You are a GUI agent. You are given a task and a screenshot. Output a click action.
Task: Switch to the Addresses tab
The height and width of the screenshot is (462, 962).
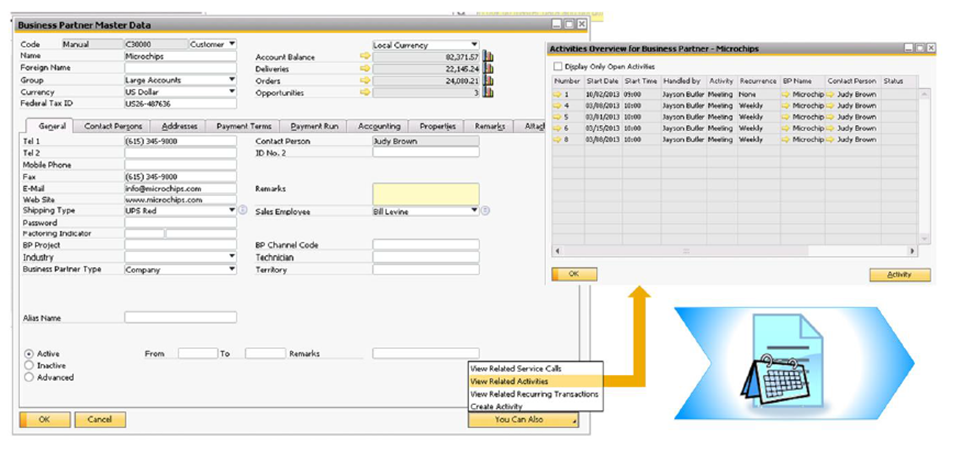click(x=179, y=126)
